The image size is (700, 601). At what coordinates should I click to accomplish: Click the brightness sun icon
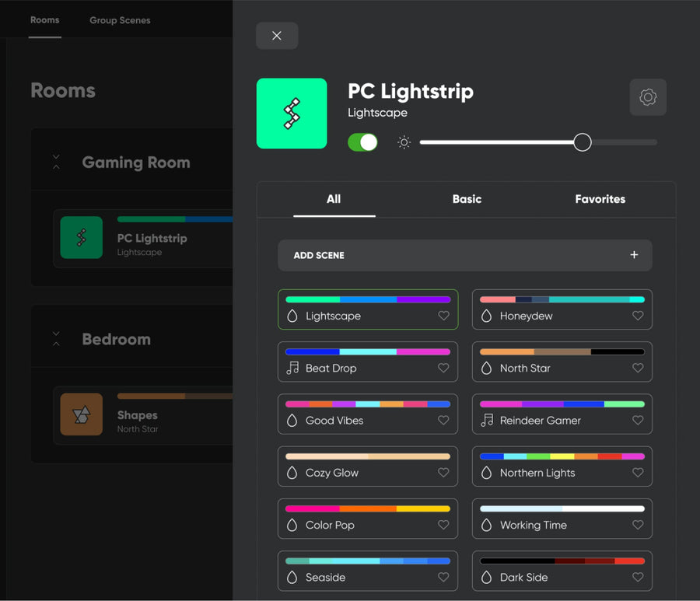click(404, 142)
